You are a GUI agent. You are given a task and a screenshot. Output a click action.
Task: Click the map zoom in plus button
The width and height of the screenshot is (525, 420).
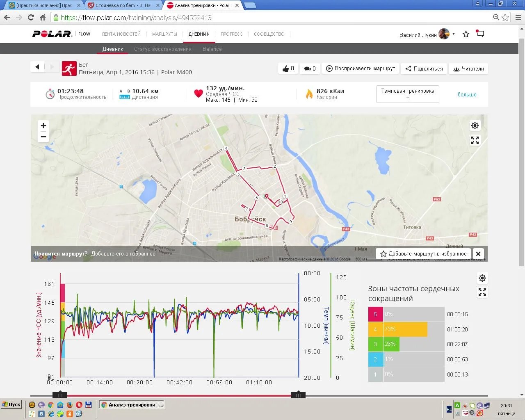[43, 126]
